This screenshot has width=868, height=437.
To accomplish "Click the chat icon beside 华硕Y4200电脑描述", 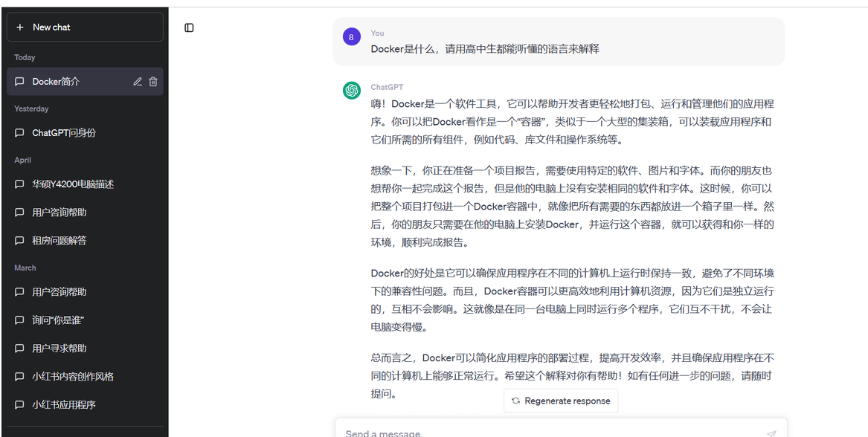I will [x=19, y=184].
